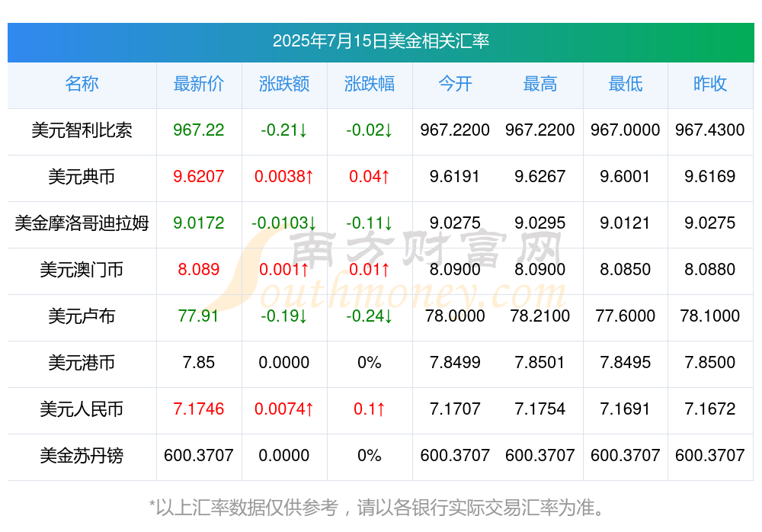Click the high value 7.1754
Screen dimensions: 762x532
[x=540, y=409]
